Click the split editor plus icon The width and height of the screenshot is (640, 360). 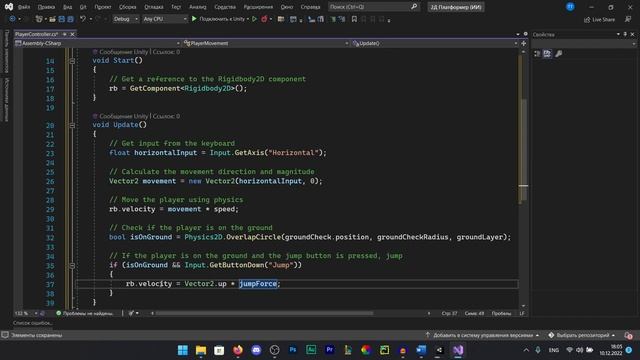pos(523,43)
